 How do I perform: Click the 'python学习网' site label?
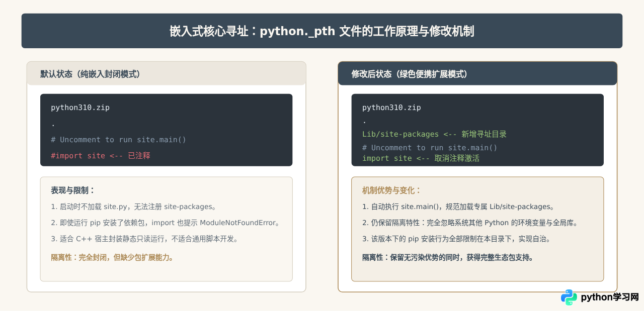click(x=610, y=297)
